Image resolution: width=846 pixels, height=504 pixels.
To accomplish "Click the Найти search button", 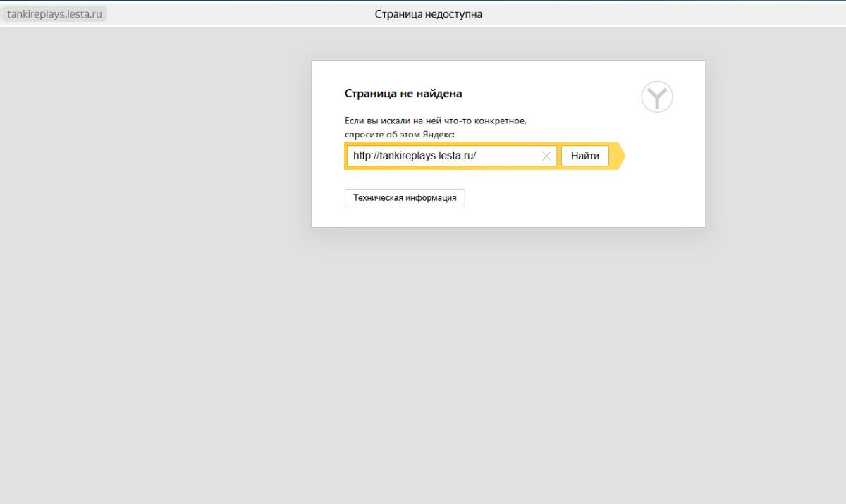I will click(x=584, y=156).
